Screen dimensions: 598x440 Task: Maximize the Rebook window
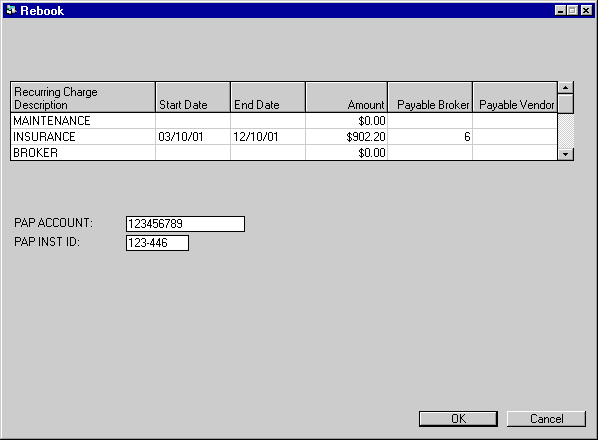coord(572,10)
